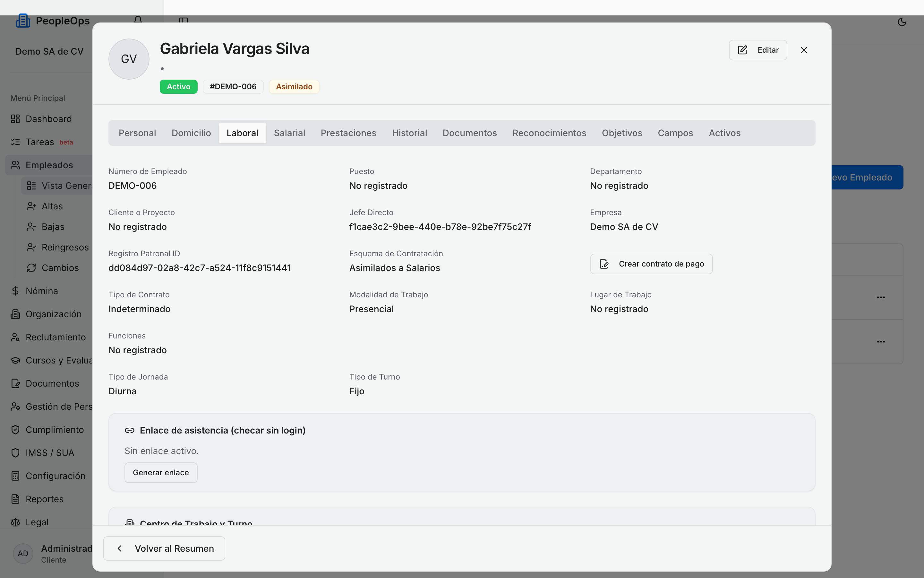Click the Dashboard grid icon

pos(15,119)
